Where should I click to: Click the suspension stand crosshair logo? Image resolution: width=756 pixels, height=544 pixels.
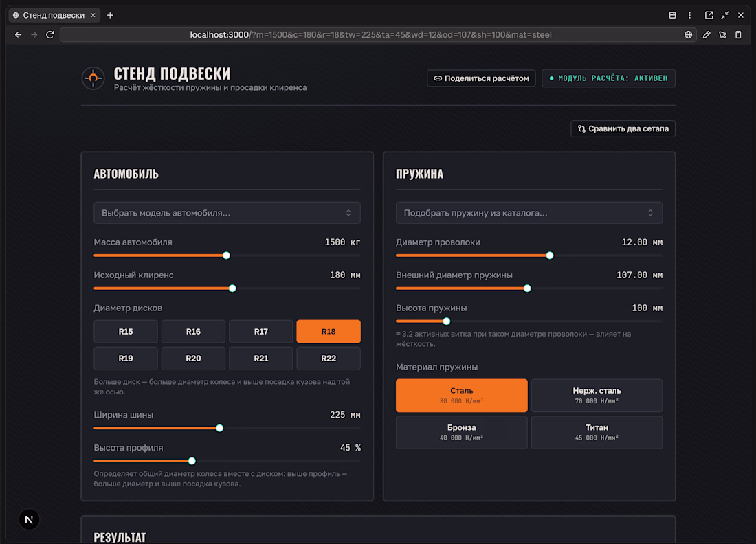coord(93,78)
